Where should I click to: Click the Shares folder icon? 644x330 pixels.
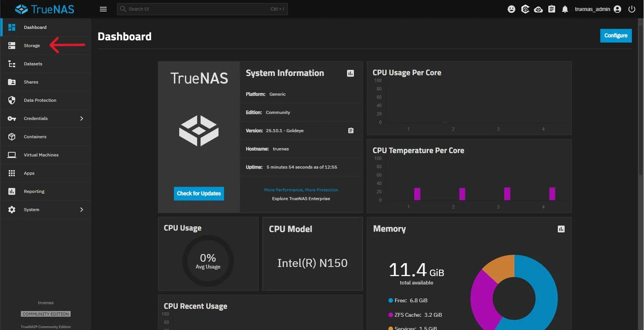click(x=12, y=82)
